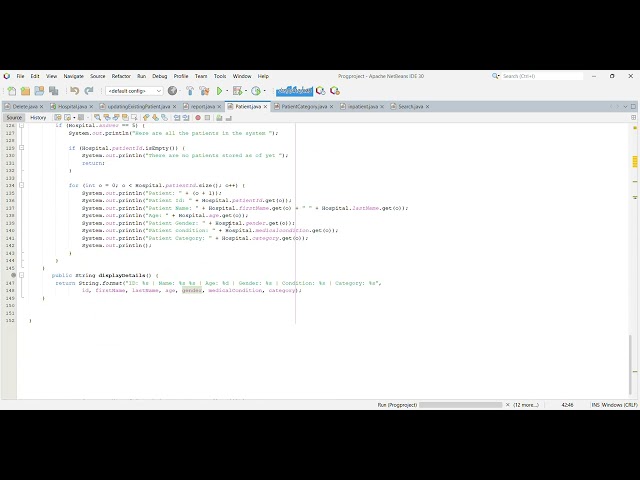Toggle Highlight Search icon in editor toolbar

pyautogui.click(x=125, y=118)
